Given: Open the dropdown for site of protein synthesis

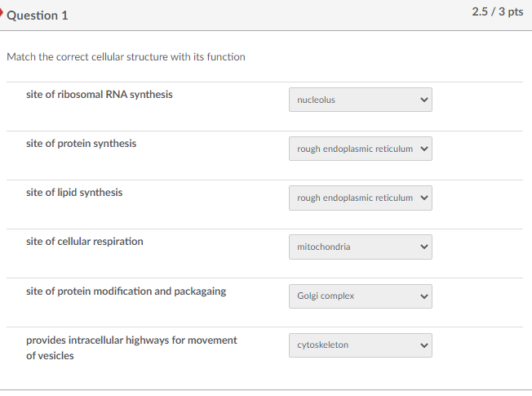Looking at the screenshot, I should pos(361,149).
